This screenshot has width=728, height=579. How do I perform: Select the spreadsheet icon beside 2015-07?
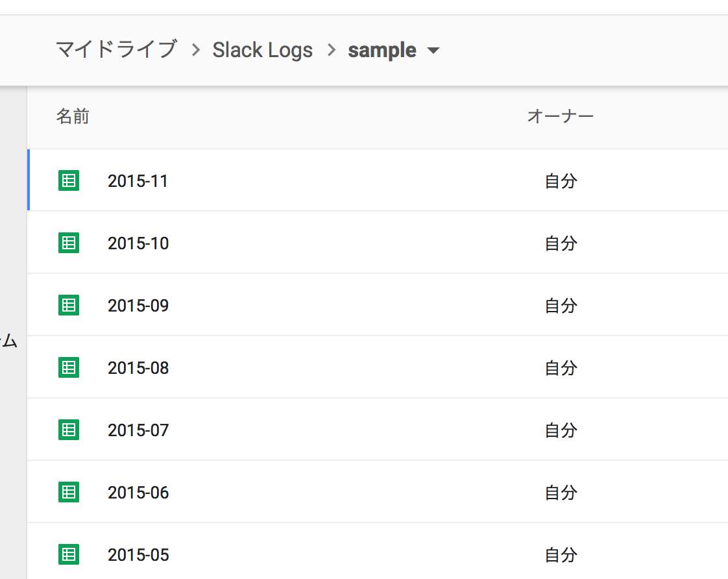pyautogui.click(x=68, y=430)
